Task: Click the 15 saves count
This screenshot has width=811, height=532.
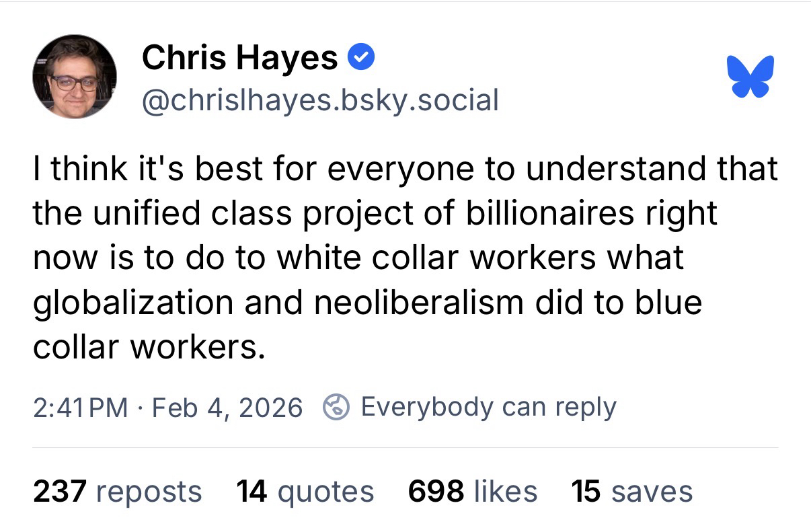Action: (631, 492)
